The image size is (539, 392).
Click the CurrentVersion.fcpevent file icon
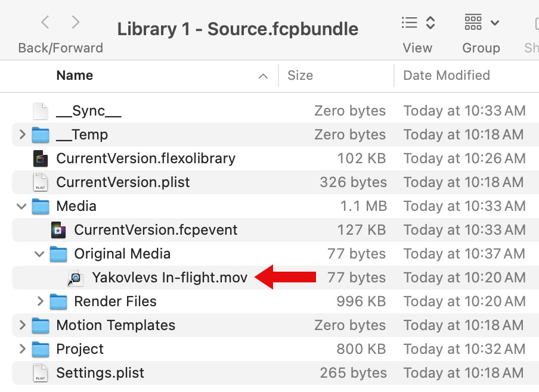click(x=58, y=230)
